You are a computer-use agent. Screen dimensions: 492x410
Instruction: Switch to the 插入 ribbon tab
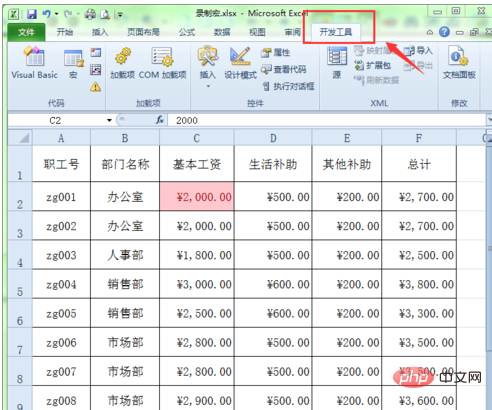[100, 32]
